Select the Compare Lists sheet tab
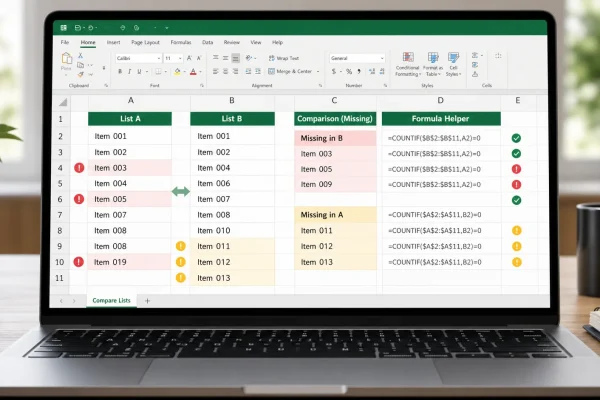600x400 pixels. [111, 300]
